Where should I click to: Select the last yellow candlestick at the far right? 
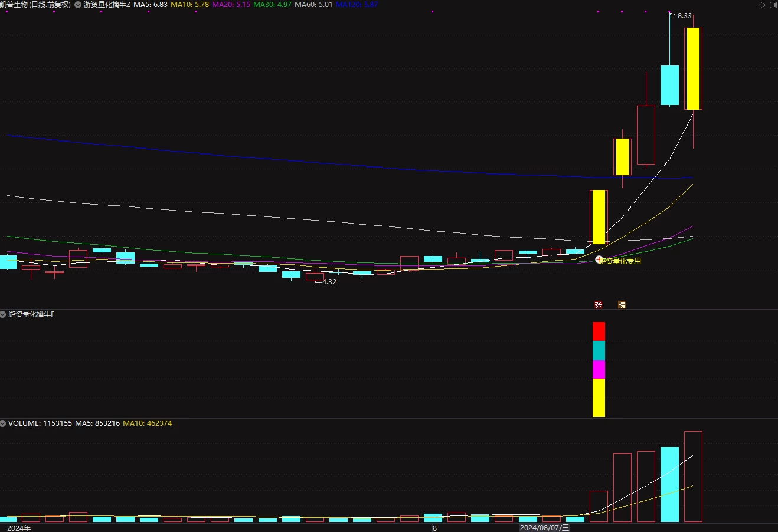[693, 68]
